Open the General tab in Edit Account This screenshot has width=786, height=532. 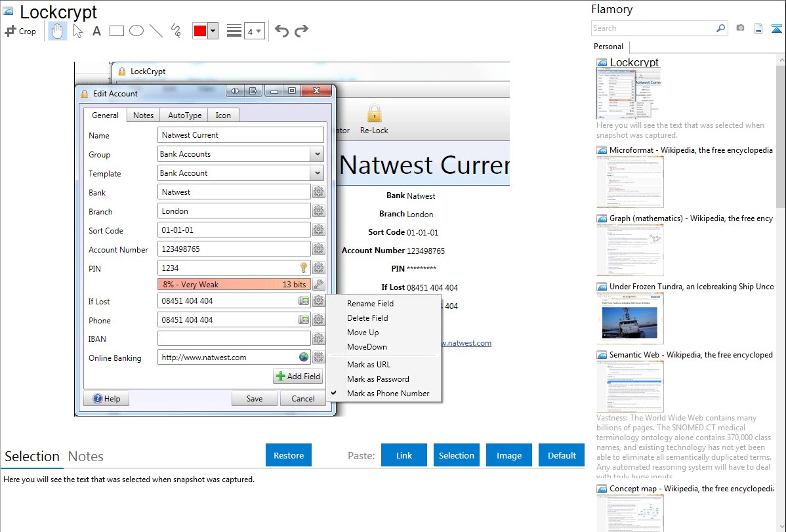[105, 115]
